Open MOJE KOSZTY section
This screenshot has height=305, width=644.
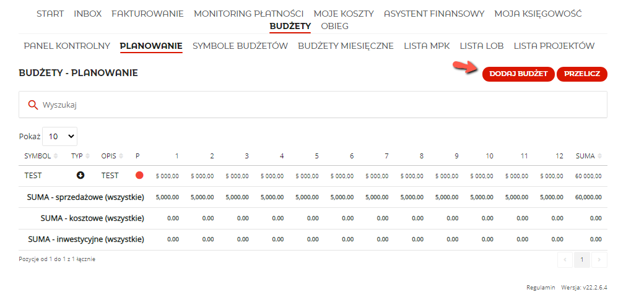344,14
